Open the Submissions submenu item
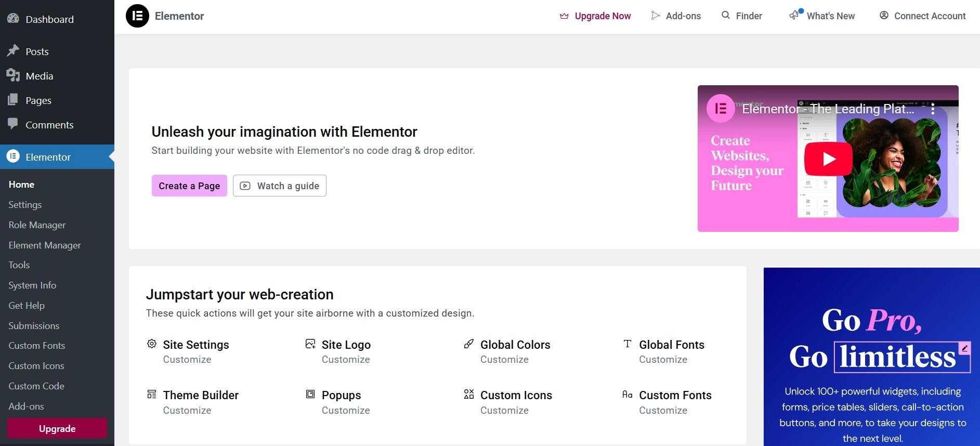This screenshot has height=446, width=980. (34, 326)
